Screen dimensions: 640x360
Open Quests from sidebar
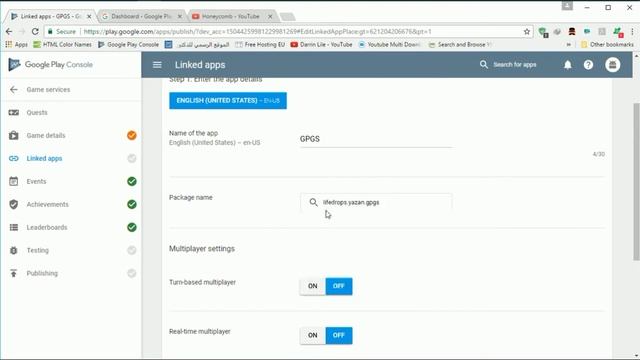point(37,112)
